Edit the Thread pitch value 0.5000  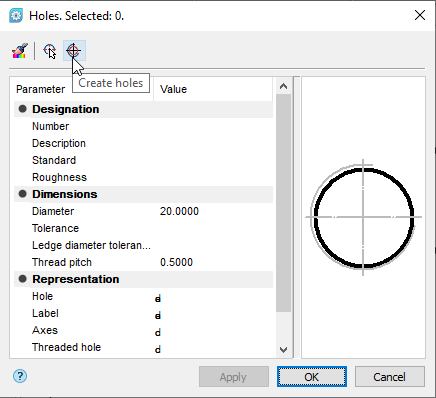point(176,262)
